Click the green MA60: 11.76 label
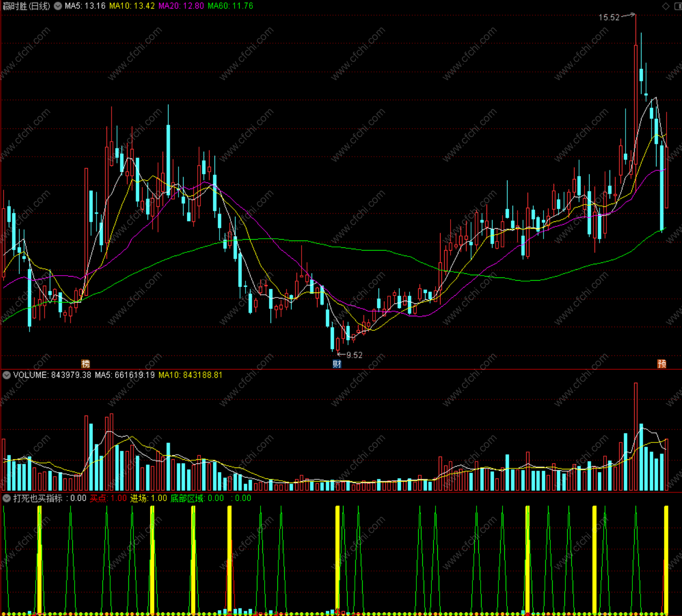 pos(231,6)
